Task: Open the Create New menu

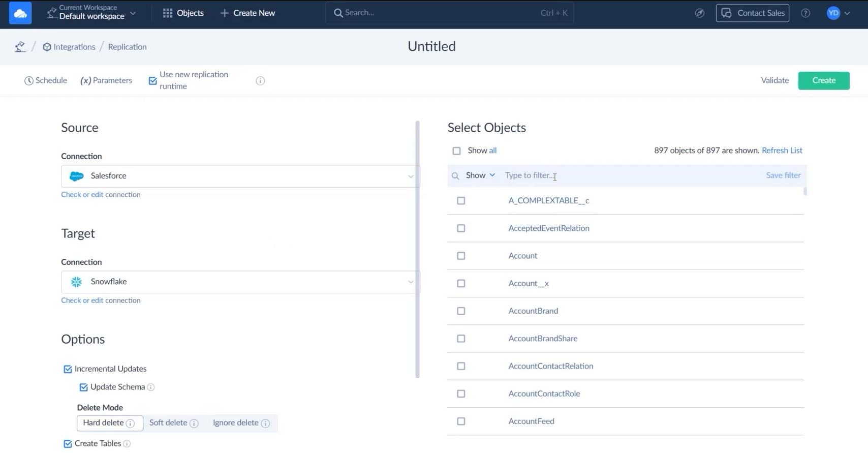Action: (x=248, y=13)
